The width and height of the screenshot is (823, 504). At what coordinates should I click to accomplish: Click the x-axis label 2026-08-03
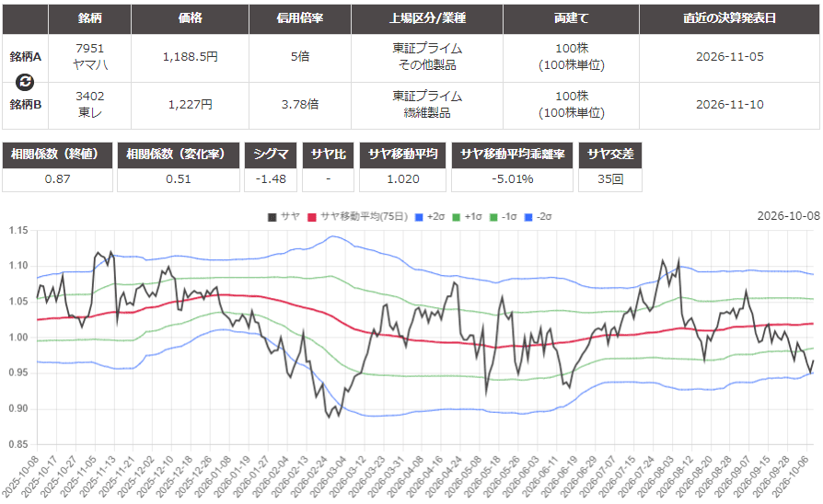coord(655,476)
